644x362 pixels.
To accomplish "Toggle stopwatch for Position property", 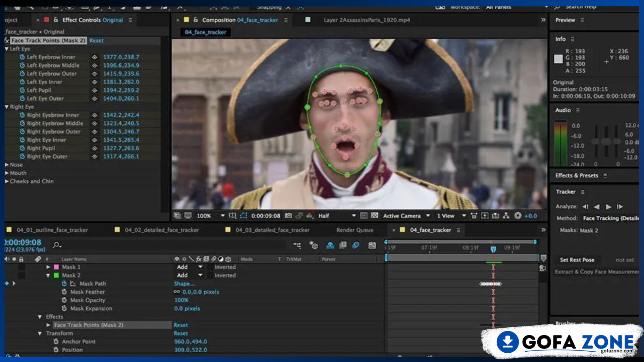I will point(56,350).
